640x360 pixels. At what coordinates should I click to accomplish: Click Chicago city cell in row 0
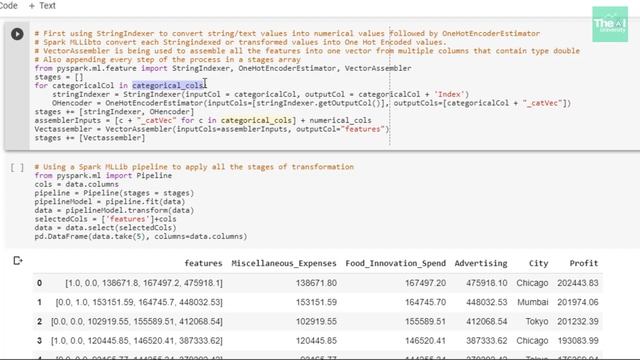pos(532,283)
